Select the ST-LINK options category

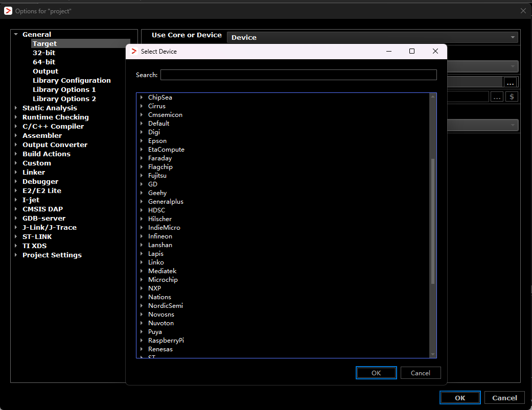37,236
